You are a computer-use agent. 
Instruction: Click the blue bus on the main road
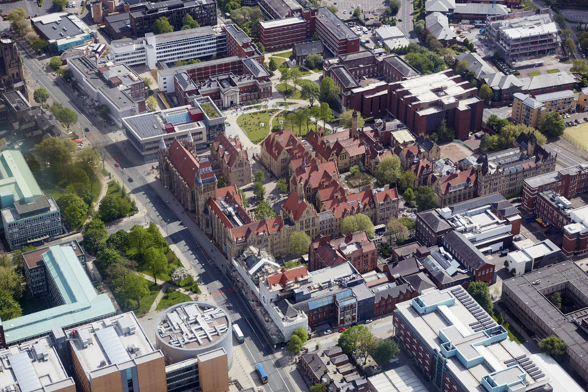[261, 373]
